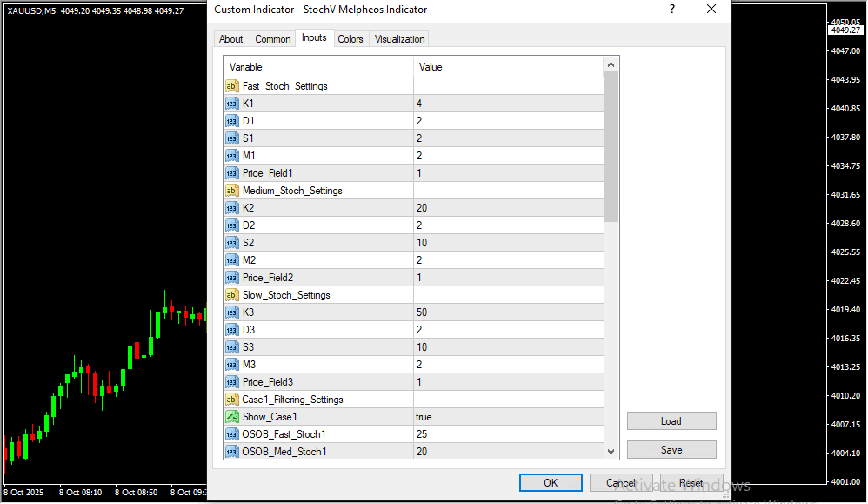Click the boolean icon beside Show_Case1
The width and height of the screenshot is (868, 504).
pyautogui.click(x=231, y=417)
